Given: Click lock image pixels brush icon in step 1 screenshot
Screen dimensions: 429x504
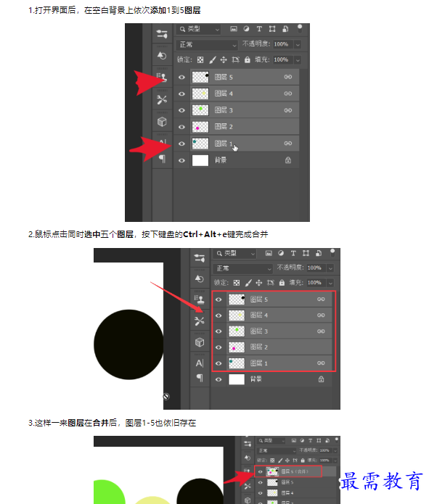Looking at the screenshot, I should [213, 59].
